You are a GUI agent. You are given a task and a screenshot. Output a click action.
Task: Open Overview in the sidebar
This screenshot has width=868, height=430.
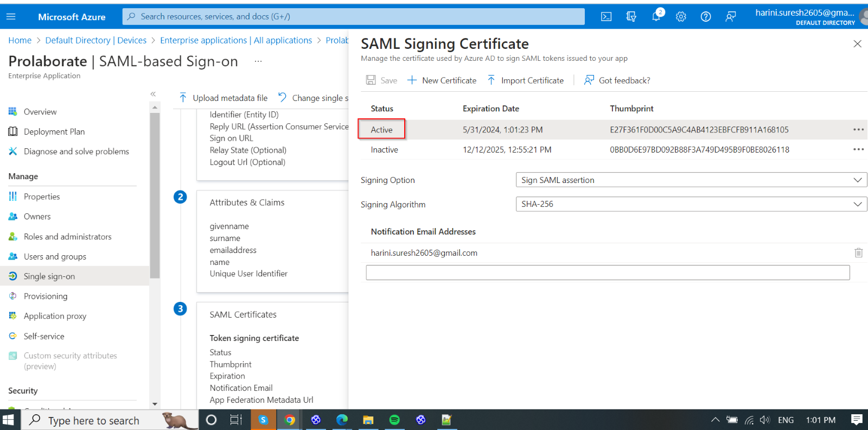(x=40, y=112)
